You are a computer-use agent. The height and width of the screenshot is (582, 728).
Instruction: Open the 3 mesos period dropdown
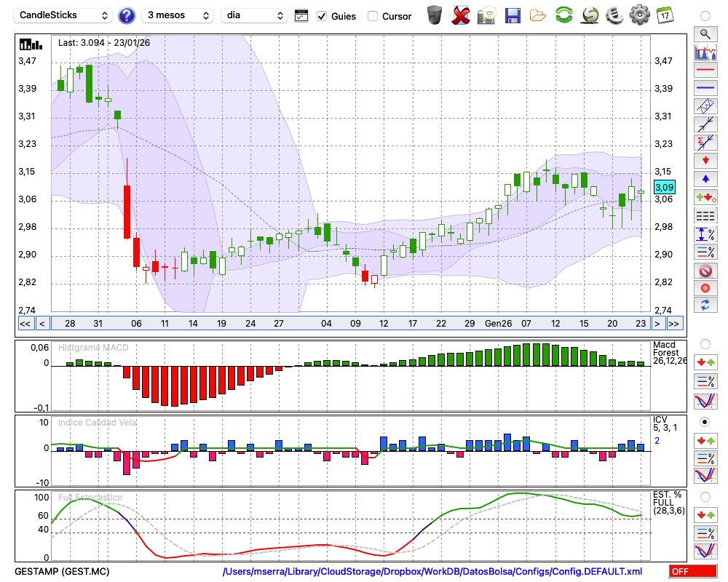point(178,15)
